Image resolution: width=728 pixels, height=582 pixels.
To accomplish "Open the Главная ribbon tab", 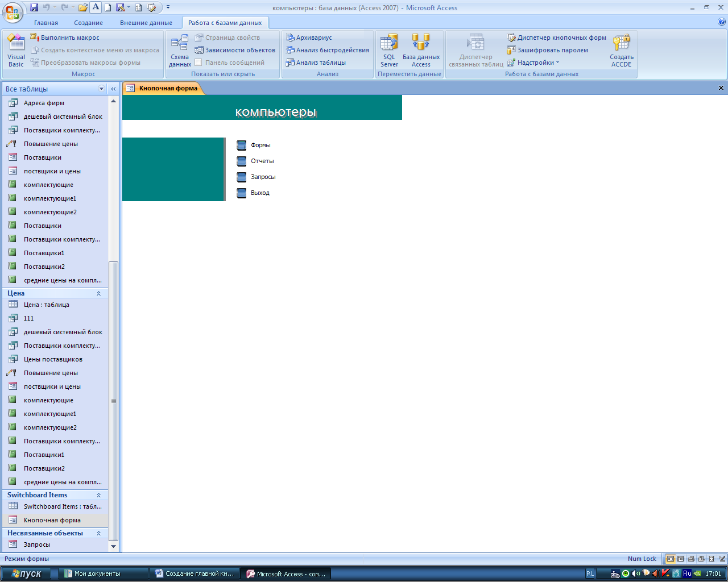I will 46,23.
